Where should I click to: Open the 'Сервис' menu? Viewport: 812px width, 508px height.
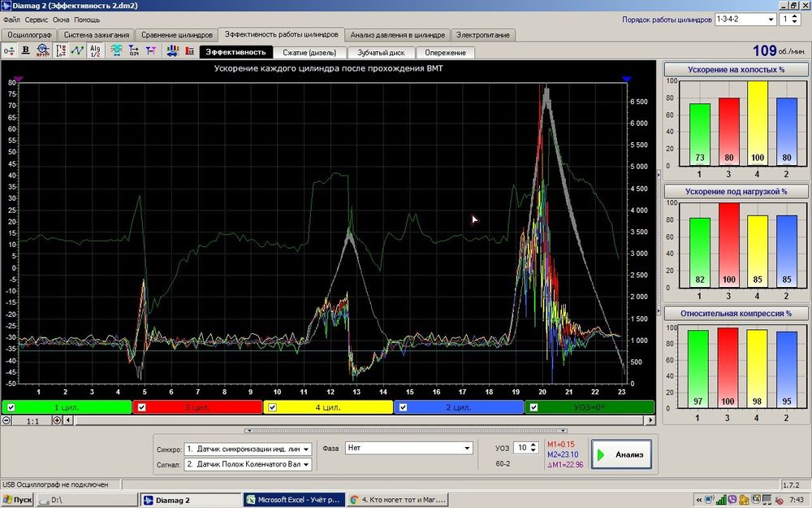[36, 20]
